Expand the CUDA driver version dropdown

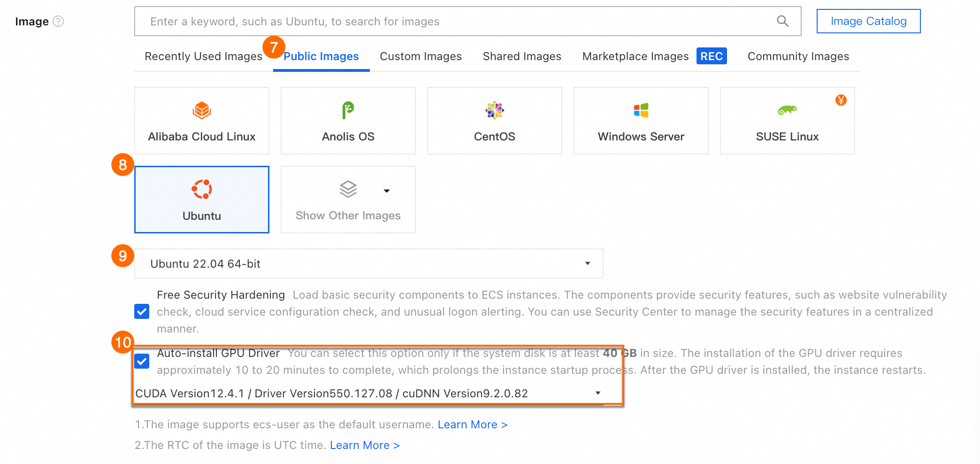click(x=368, y=393)
